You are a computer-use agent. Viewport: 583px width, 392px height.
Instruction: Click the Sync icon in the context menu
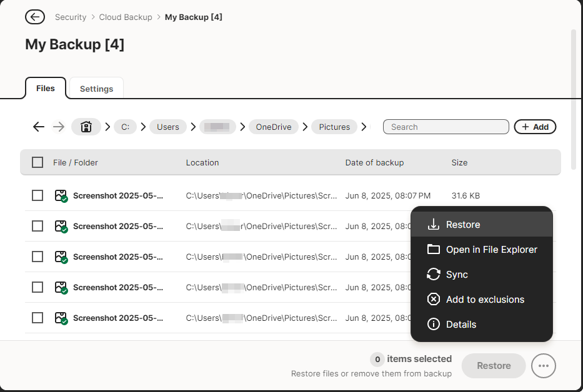(434, 275)
